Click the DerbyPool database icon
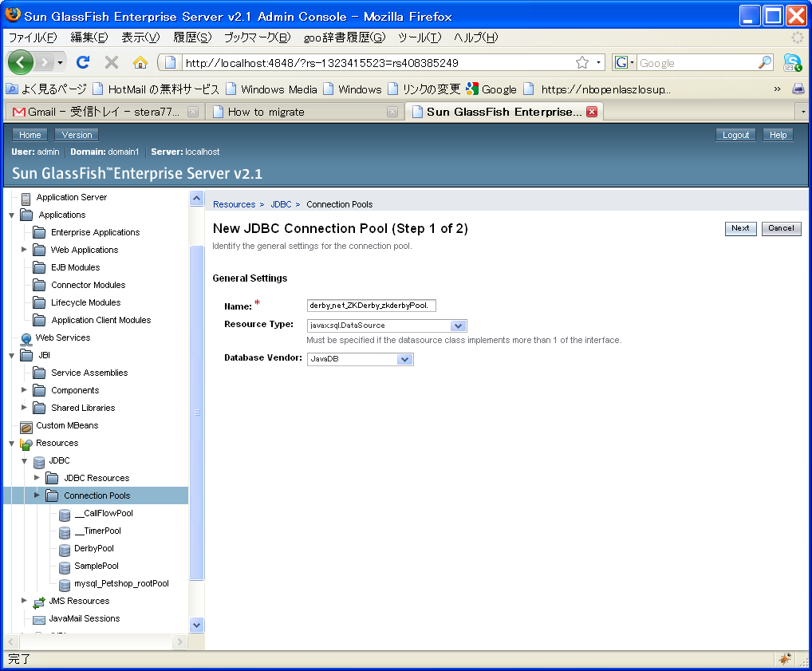 click(x=65, y=550)
